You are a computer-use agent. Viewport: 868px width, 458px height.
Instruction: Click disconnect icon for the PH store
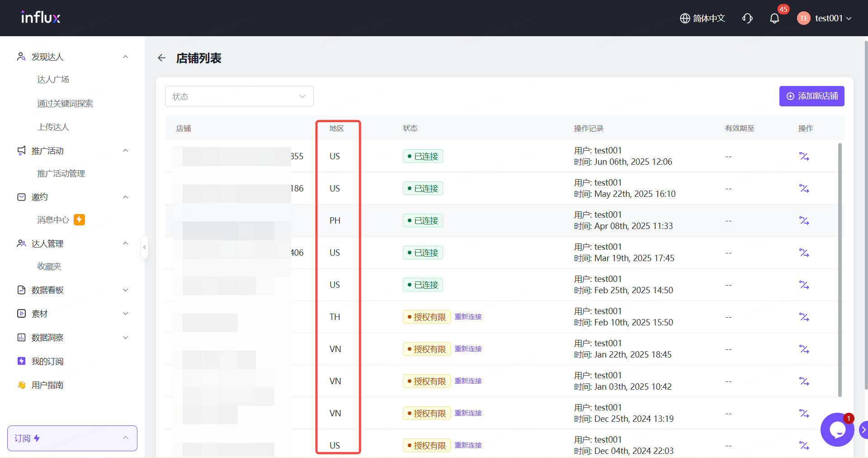click(x=804, y=221)
